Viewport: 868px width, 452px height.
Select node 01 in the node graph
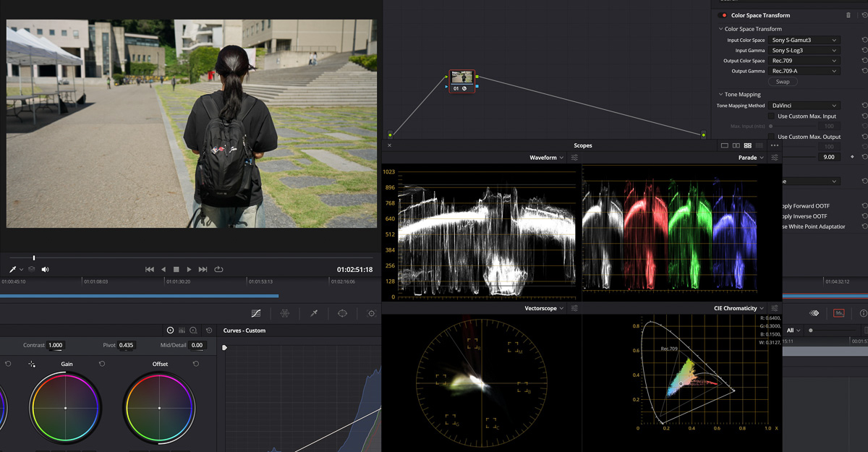pos(461,78)
